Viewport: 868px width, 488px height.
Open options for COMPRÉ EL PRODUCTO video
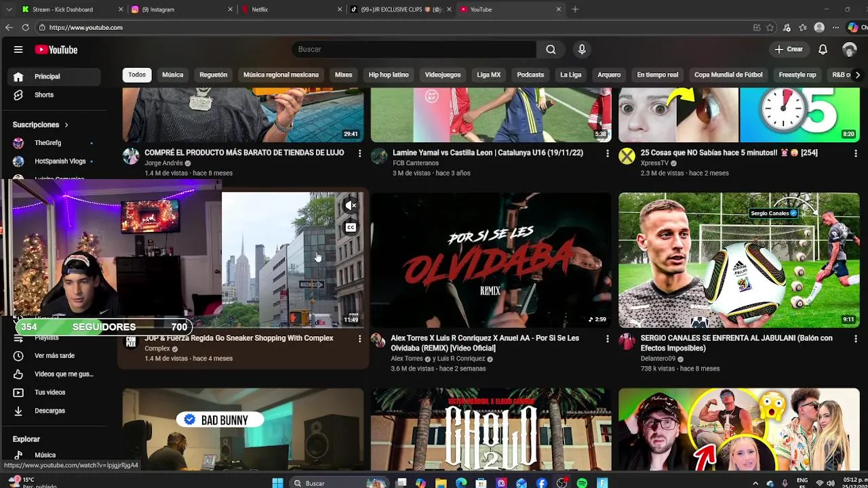pyautogui.click(x=359, y=153)
